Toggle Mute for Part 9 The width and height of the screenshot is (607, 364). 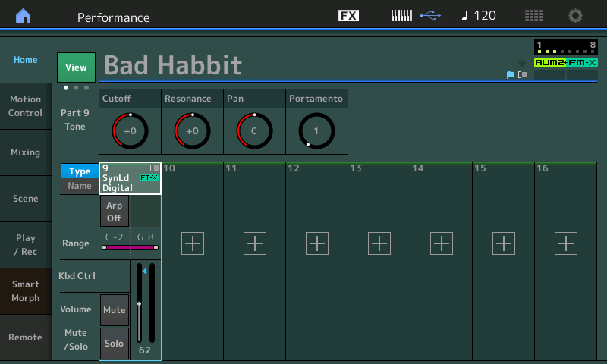click(115, 309)
